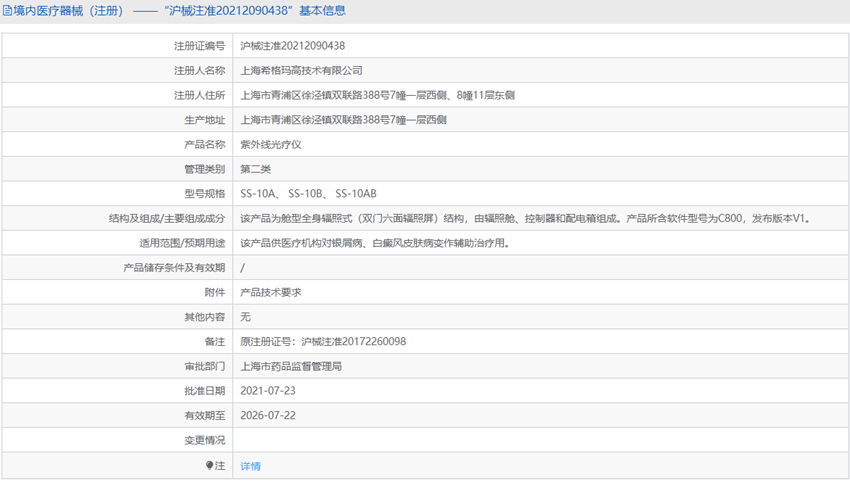Click the 产品名称 label cell

point(117,145)
